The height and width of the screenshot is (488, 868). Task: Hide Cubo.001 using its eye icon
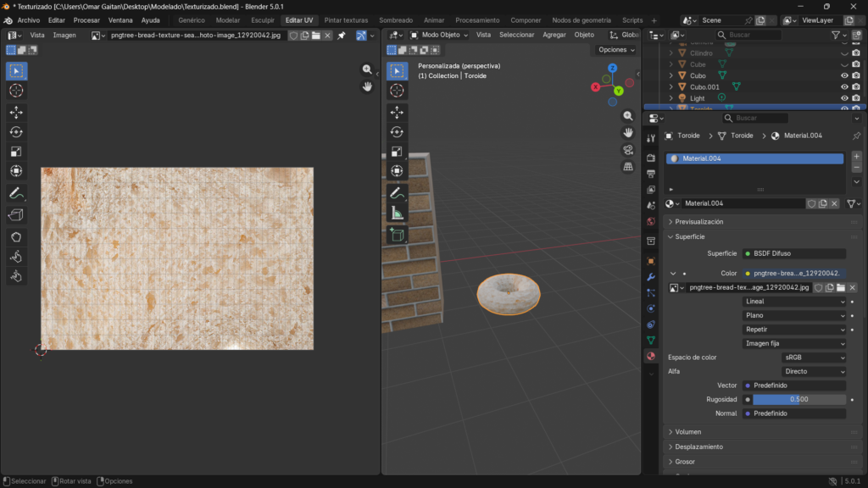[844, 86]
